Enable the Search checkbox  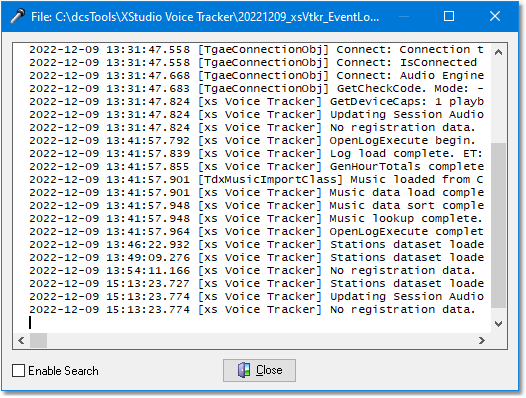click(x=18, y=371)
